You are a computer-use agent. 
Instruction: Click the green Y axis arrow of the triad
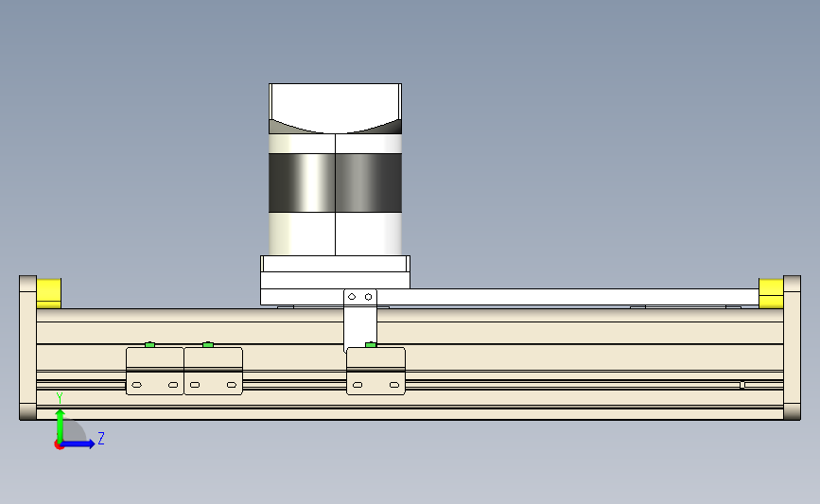(61, 426)
